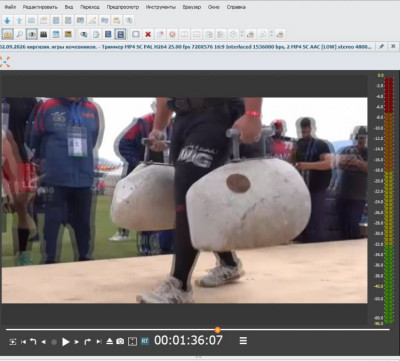Click the blue up-arrow toolbar icon
The width and height of the screenshot is (400, 361).
[19, 21]
